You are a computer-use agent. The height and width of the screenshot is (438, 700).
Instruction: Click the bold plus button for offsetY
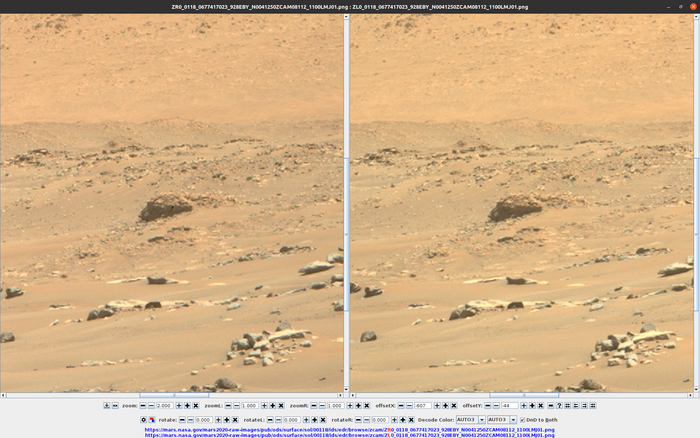tap(532, 405)
